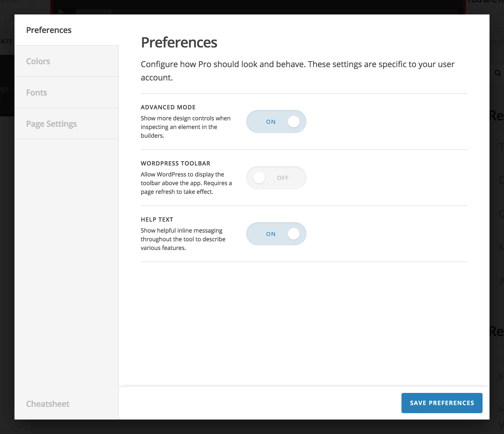Click the HELP TEXT section label

156,219
